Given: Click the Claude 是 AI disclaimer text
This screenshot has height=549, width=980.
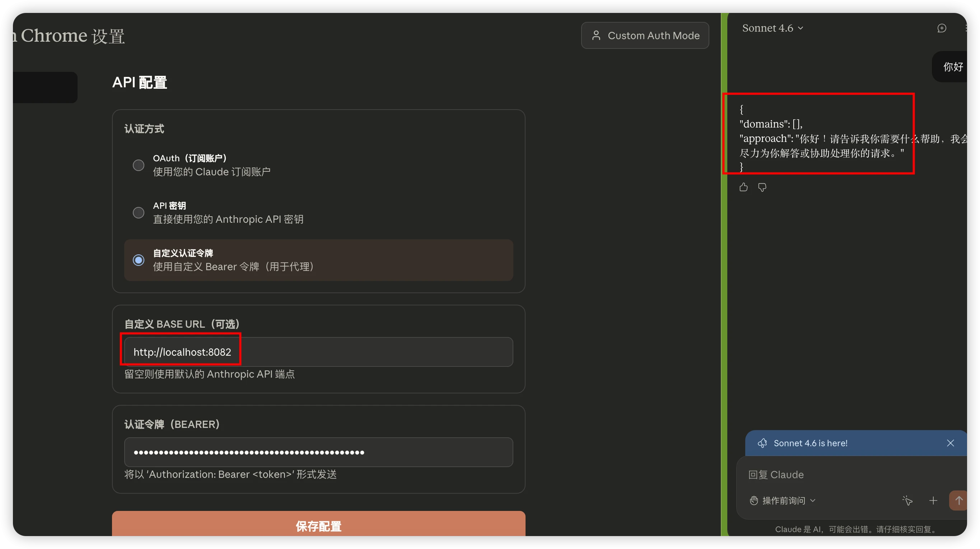Looking at the screenshot, I should click(x=856, y=529).
